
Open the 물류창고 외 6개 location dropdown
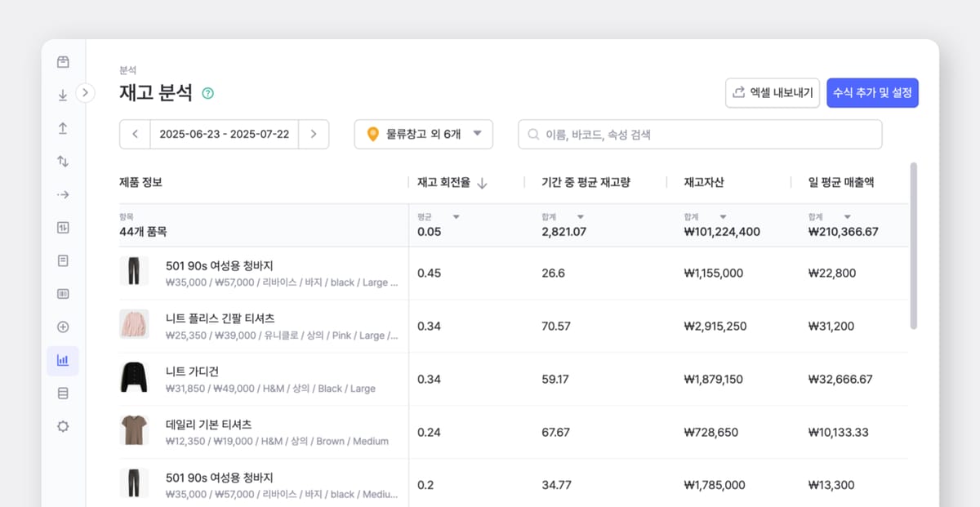pyautogui.click(x=423, y=134)
